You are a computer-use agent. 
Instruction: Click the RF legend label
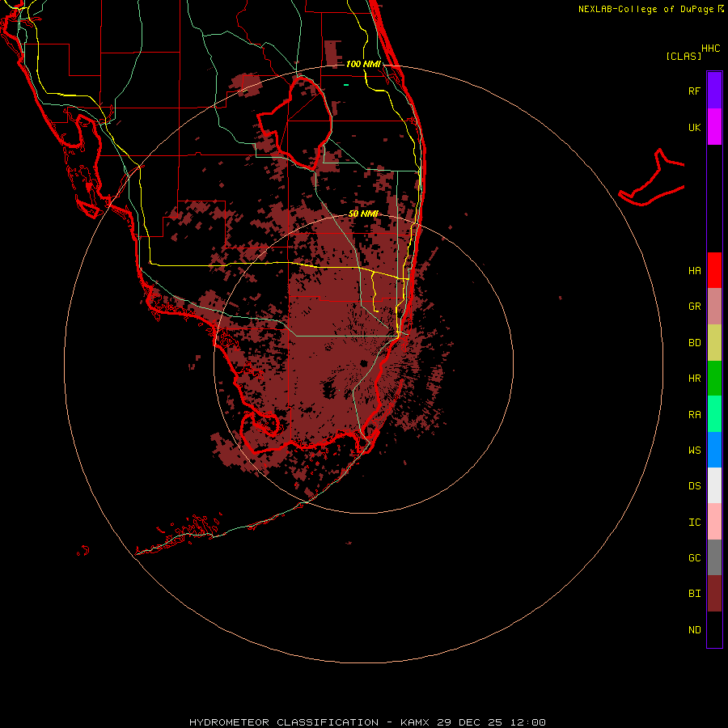694,91
